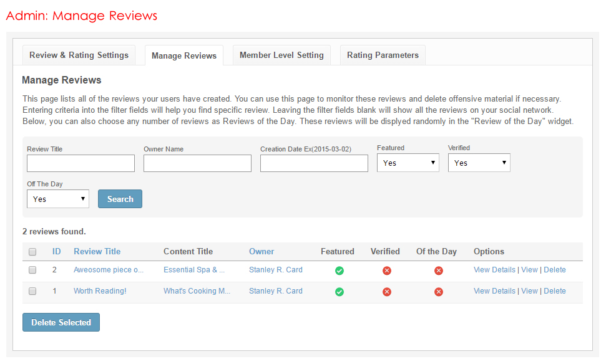This screenshot has width=606, height=364.
Task: Click Featured green check icon for review 2
Action: [339, 271]
